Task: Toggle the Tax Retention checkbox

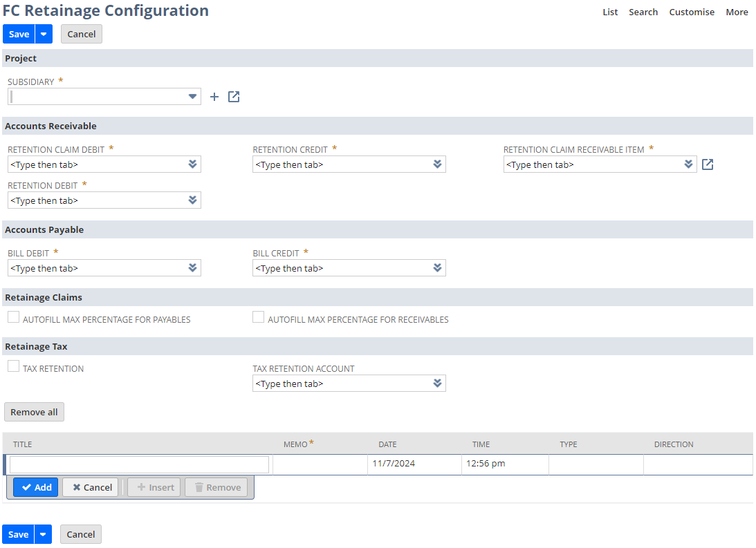Action: tap(14, 366)
